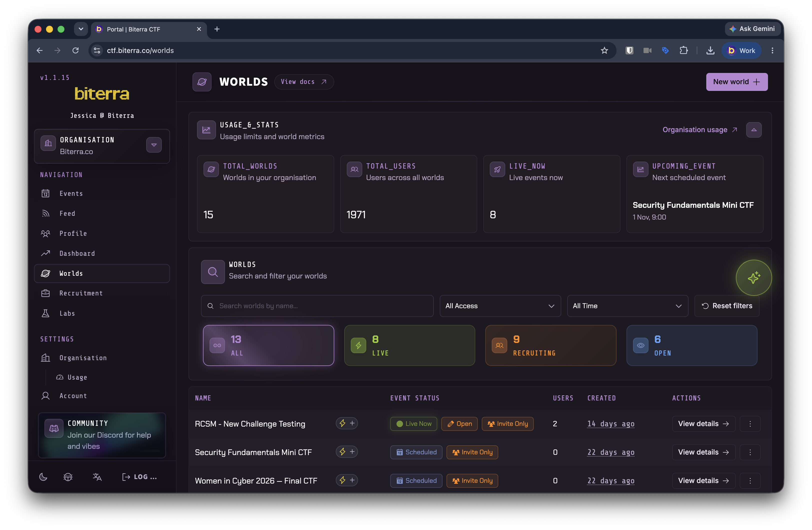
Task: Open the View docs link
Action: [304, 82]
